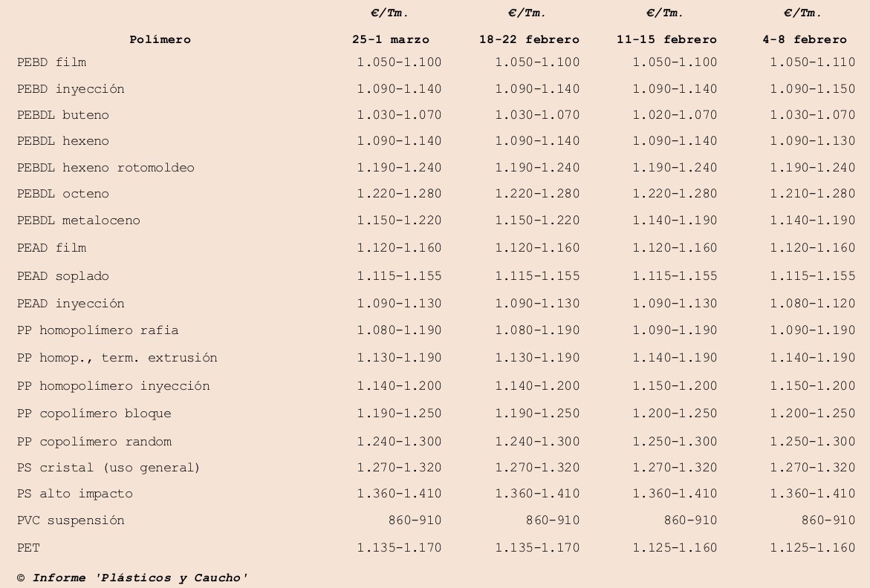Select the 25-1 marzo column header
The height and width of the screenshot is (588, 870).
click(391, 39)
